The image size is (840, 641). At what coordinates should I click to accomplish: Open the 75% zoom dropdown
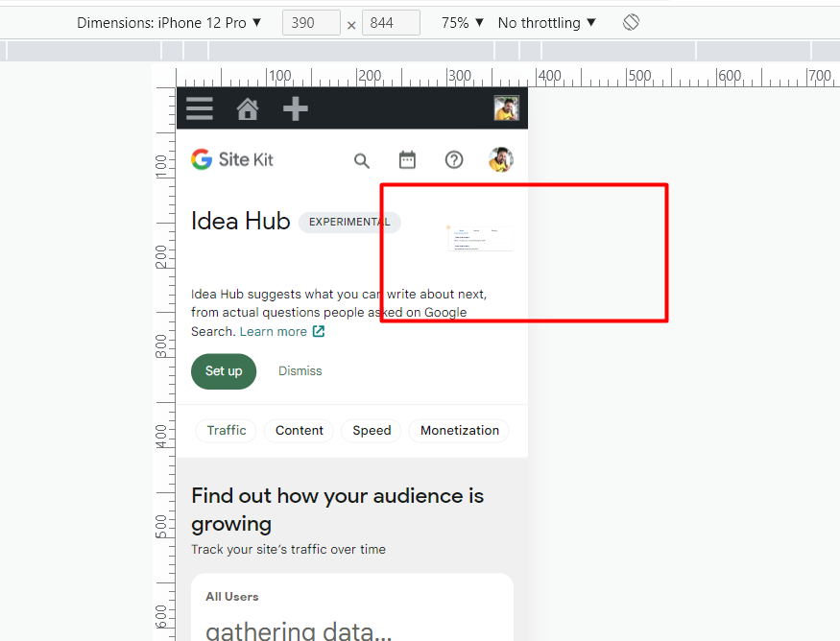coord(463,22)
